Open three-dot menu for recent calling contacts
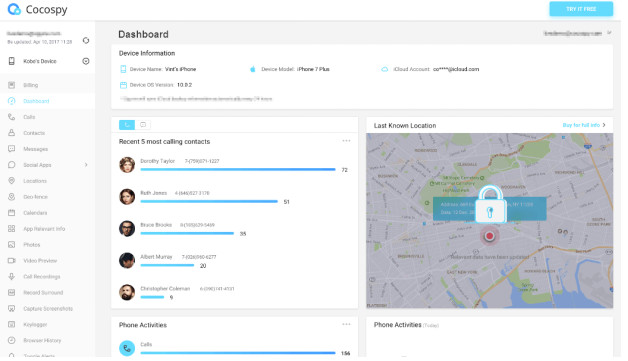This screenshot has width=628, height=361. pos(346,141)
